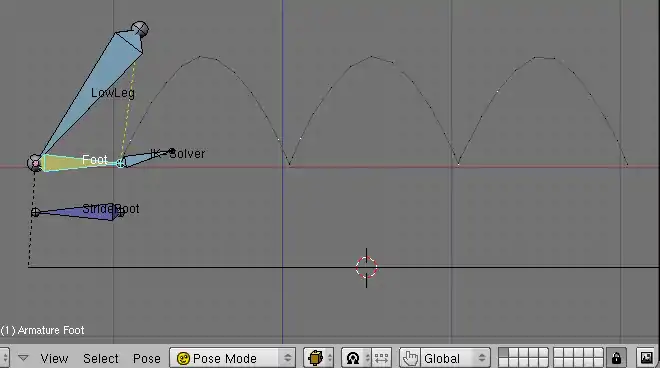The width and height of the screenshot is (660, 368).
Task: Click the sphere joint atop LowLeg
Action: point(140,29)
